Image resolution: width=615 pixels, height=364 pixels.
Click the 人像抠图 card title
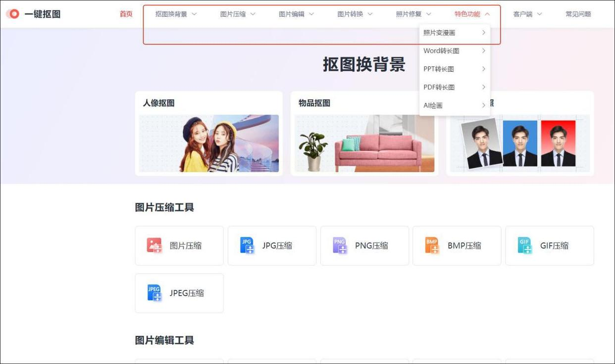point(159,103)
